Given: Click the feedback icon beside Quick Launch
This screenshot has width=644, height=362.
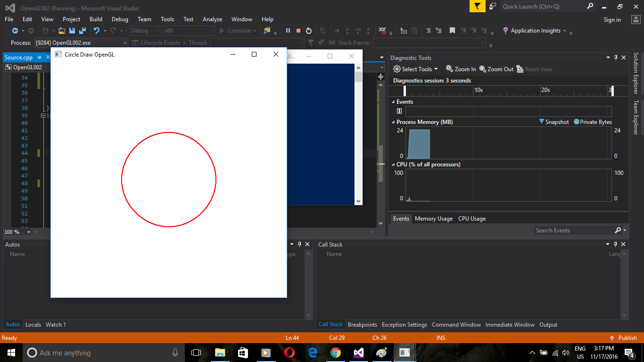Looking at the screenshot, I should tap(493, 6).
